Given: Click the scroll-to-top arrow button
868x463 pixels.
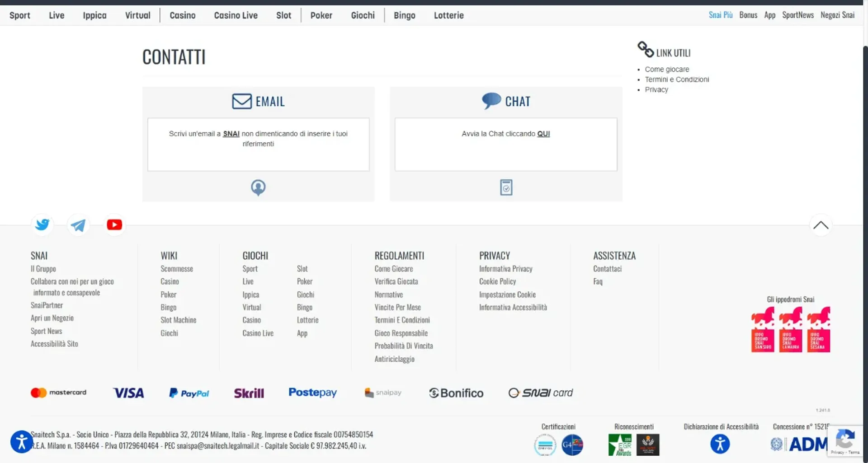Looking at the screenshot, I should [821, 225].
